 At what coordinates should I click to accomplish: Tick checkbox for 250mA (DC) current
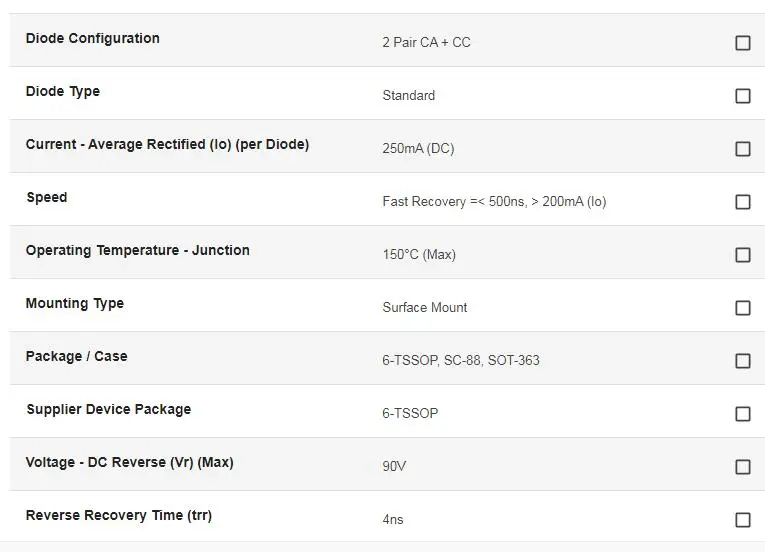743,149
